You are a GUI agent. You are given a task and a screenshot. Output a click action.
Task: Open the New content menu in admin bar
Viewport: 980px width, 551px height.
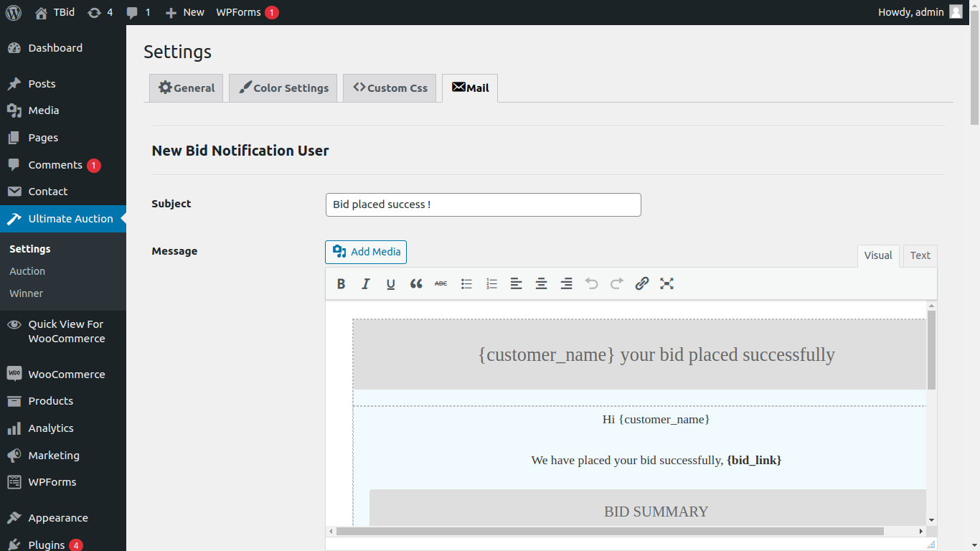[185, 12]
